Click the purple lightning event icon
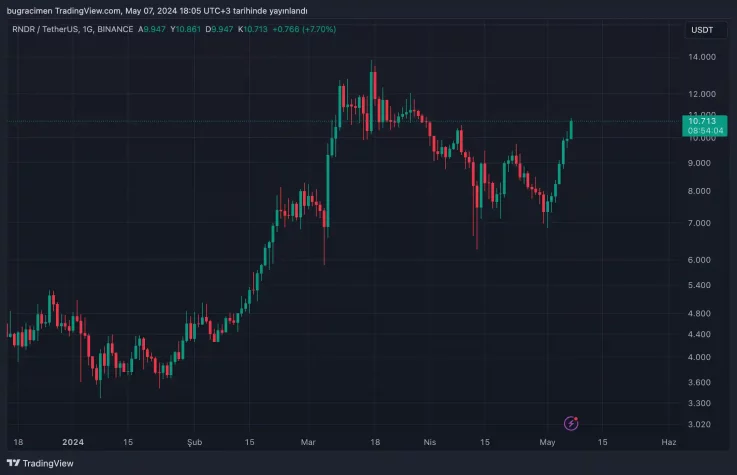Screen dimensions: 737x475 [572, 424]
